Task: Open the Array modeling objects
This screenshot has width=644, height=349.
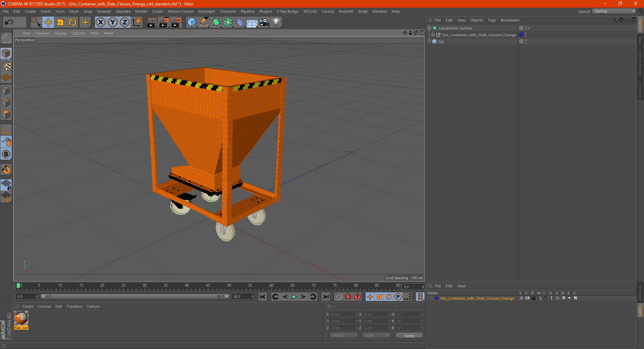Action: [x=228, y=22]
